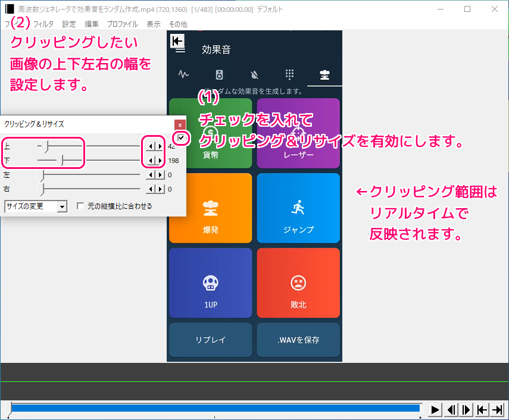Open the サイズの変更 dropdown
Screen dimensions: 509x420
tap(36, 206)
